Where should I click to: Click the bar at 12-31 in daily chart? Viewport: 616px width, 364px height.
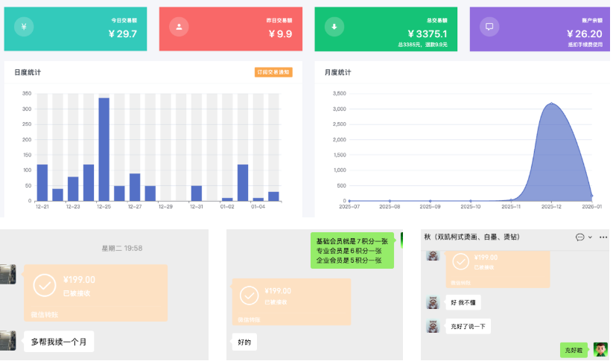(x=197, y=194)
